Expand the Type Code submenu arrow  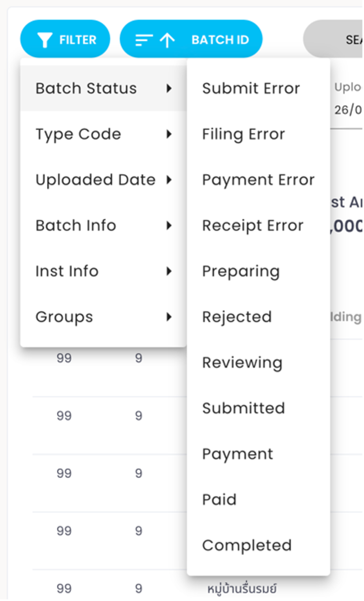click(169, 134)
